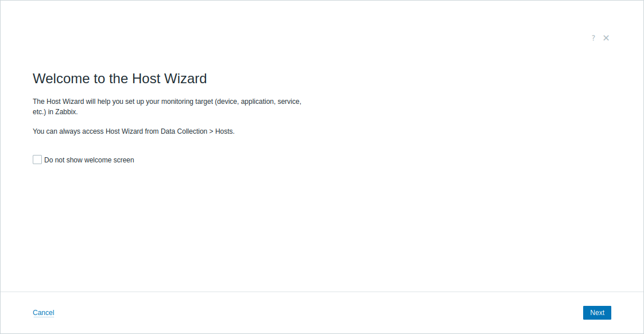Toggle the square checkbox before welcome screen text
Viewport: 644px width, 334px height.
point(37,160)
